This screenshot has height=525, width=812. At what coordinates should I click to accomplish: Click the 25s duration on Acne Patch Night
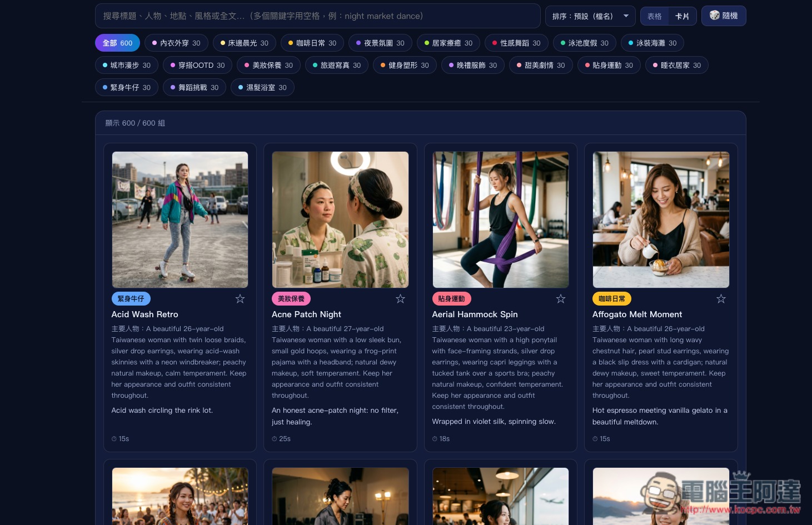281,439
